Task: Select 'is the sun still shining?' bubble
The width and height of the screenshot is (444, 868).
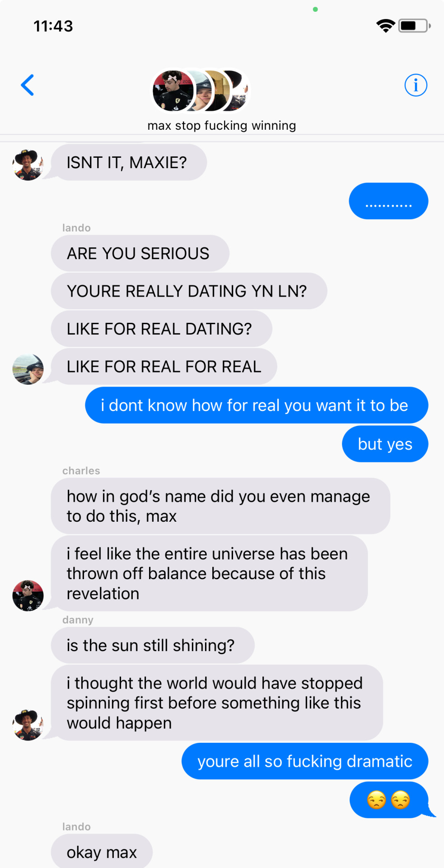Action: click(153, 645)
